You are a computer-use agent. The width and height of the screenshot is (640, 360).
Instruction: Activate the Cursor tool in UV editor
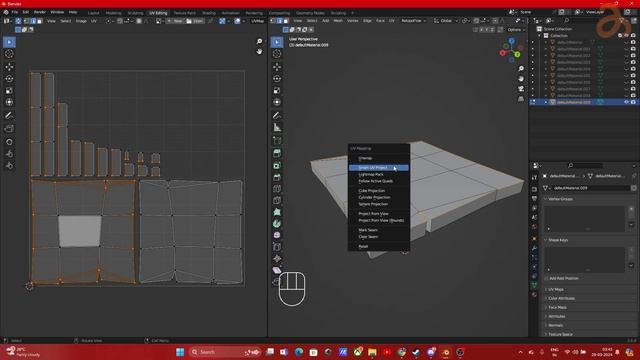pos(9,54)
